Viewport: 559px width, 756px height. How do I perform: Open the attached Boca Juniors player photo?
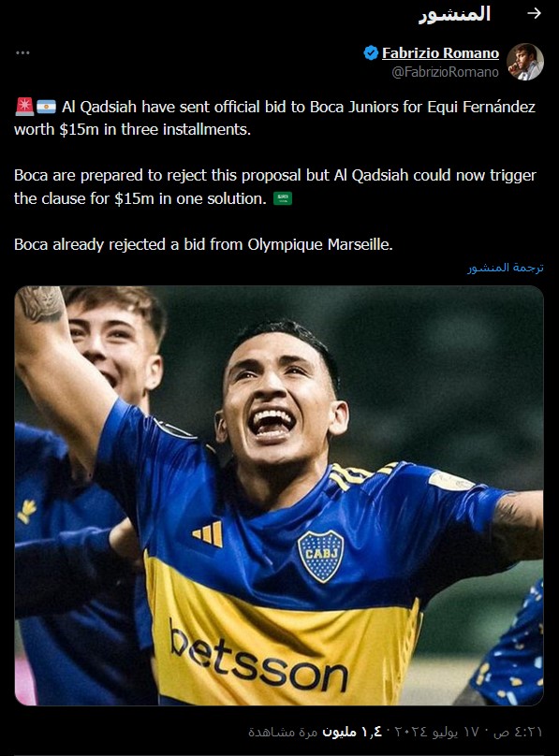279,496
